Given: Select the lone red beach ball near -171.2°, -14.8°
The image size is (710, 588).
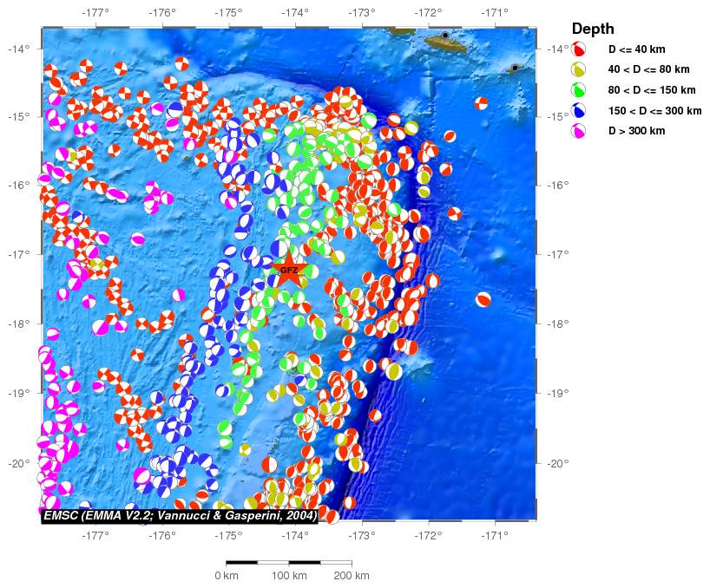Looking at the screenshot, I should click(481, 103).
